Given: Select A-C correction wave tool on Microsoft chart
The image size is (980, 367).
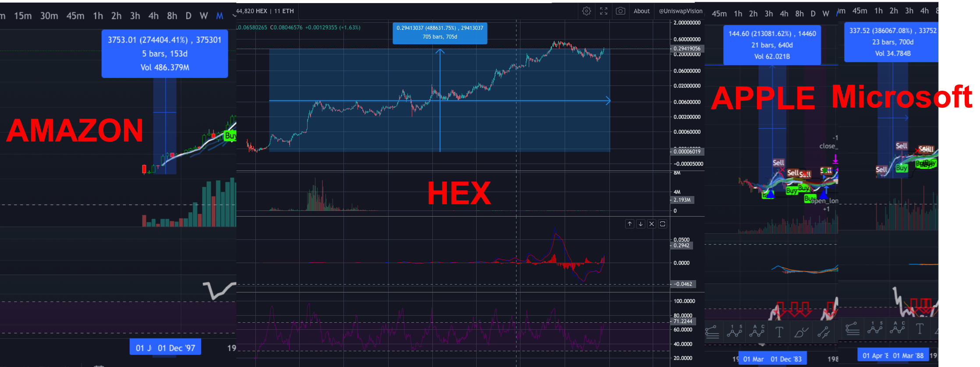Looking at the screenshot, I should tap(897, 328).
